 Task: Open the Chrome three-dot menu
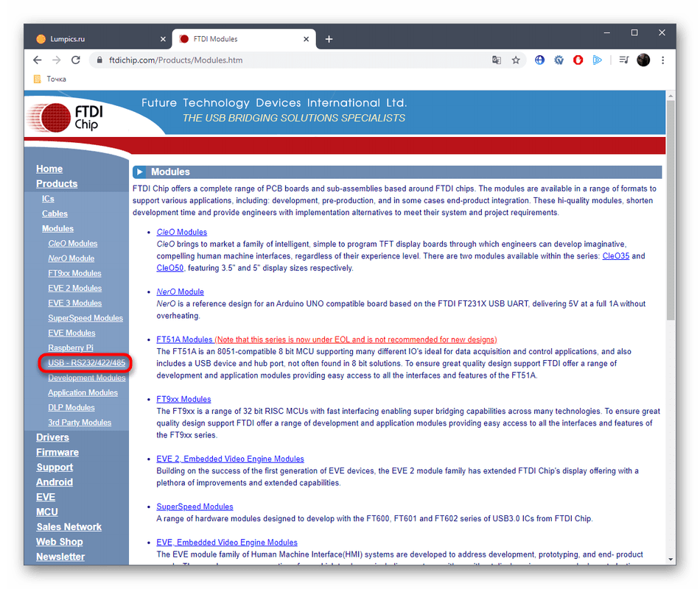(663, 60)
